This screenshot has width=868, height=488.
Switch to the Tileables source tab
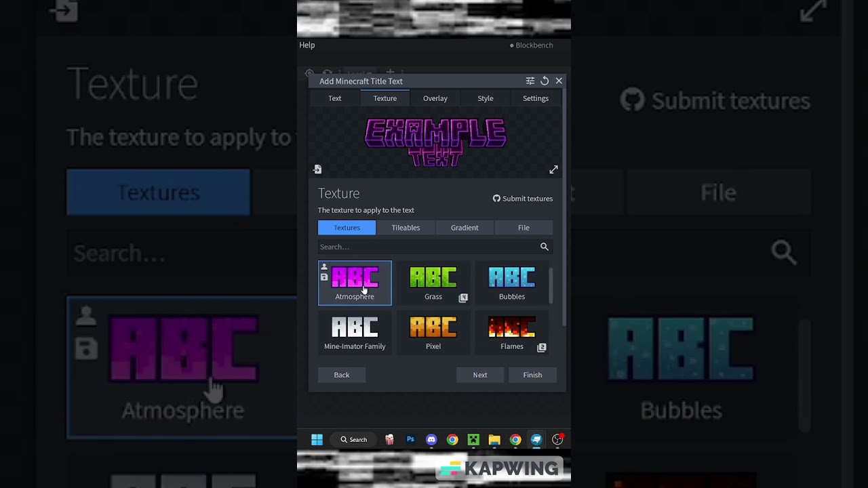[406, 228]
